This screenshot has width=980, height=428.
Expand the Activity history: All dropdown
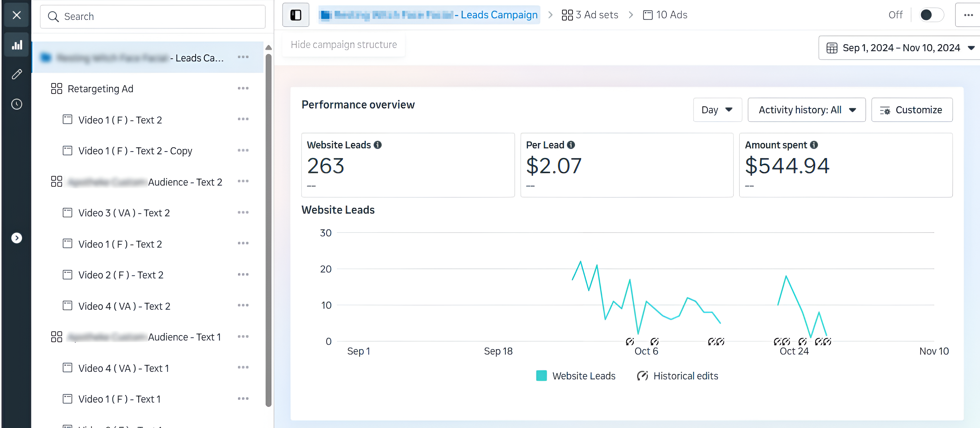point(806,110)
